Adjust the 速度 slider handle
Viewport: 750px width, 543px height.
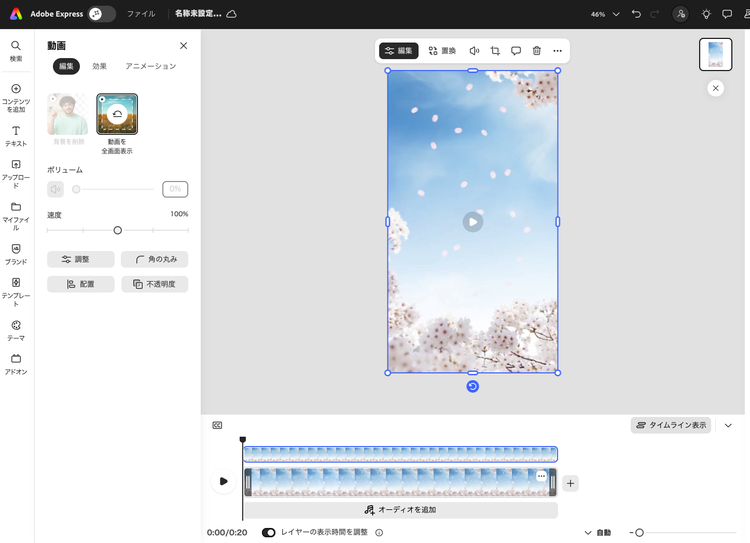[117, 230]
